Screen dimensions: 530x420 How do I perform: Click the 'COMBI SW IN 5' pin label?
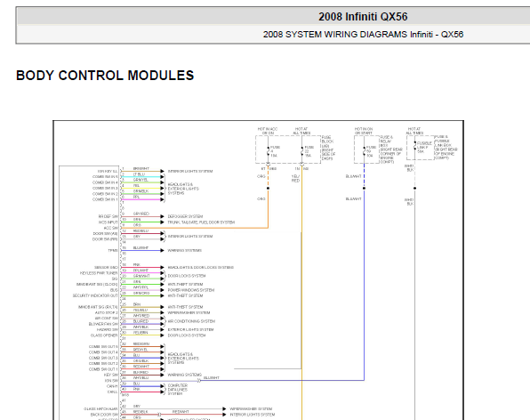[x=105, y=177]
